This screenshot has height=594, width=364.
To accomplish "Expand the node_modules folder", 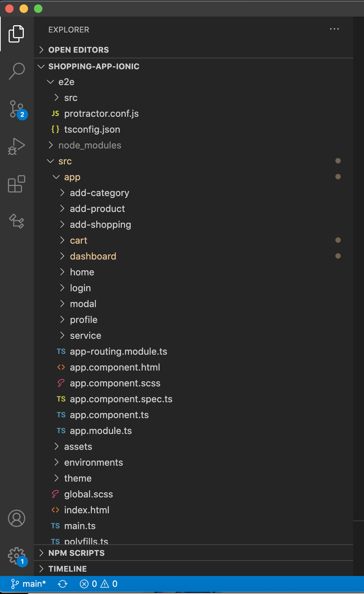I will point(90,145).
